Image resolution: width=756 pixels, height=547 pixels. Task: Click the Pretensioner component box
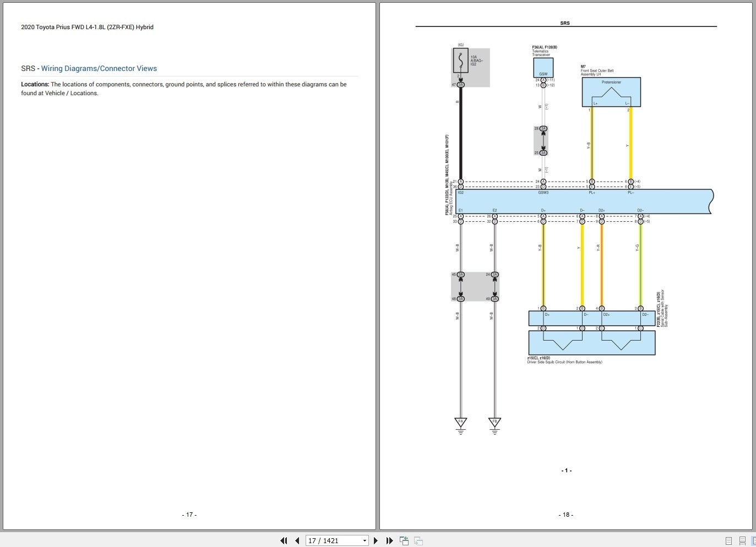tap(611, 92)
